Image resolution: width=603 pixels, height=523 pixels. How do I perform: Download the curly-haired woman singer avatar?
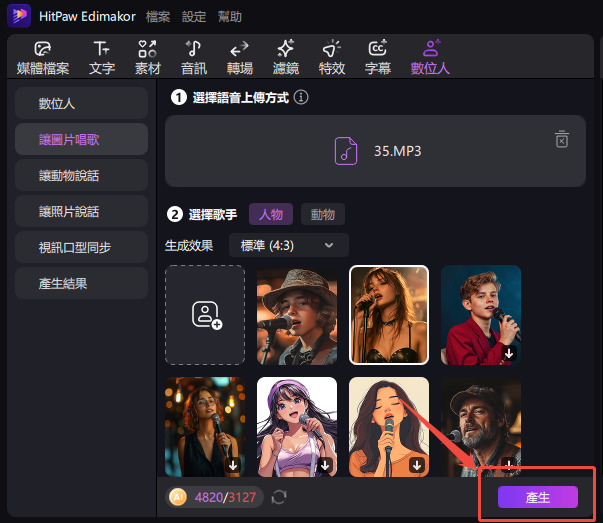(233, 465)
